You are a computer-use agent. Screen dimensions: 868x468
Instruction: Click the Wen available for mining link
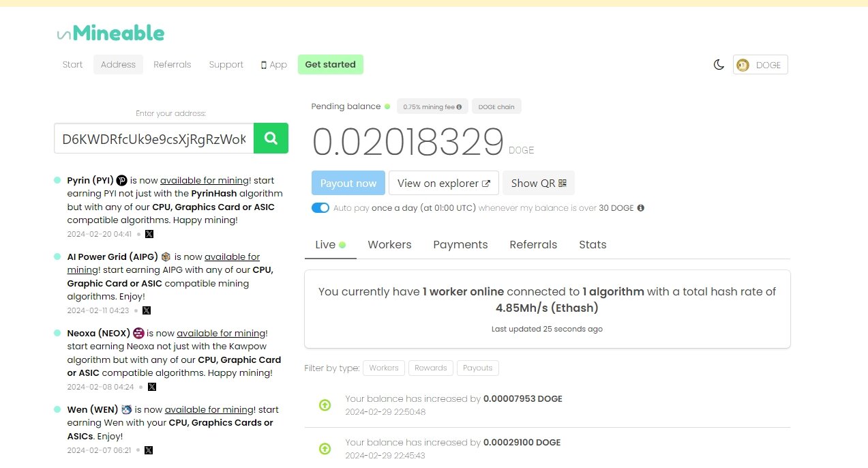pos(209,410)
